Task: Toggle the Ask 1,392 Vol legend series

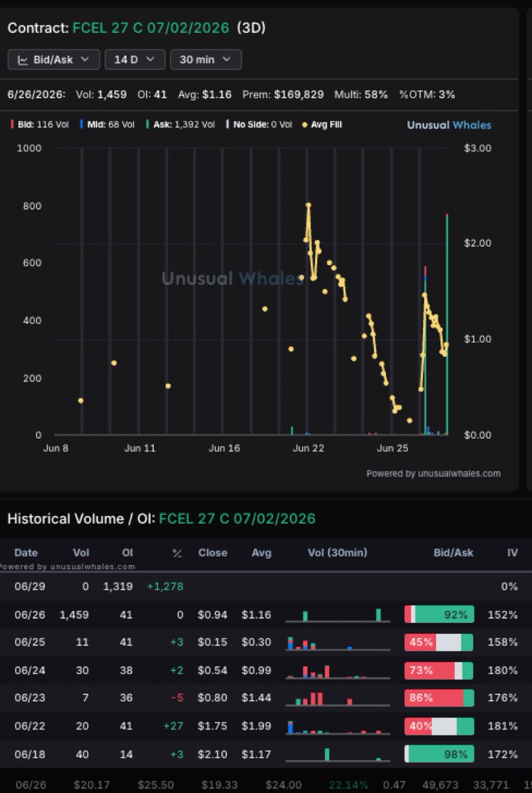Action: [180, 124]
